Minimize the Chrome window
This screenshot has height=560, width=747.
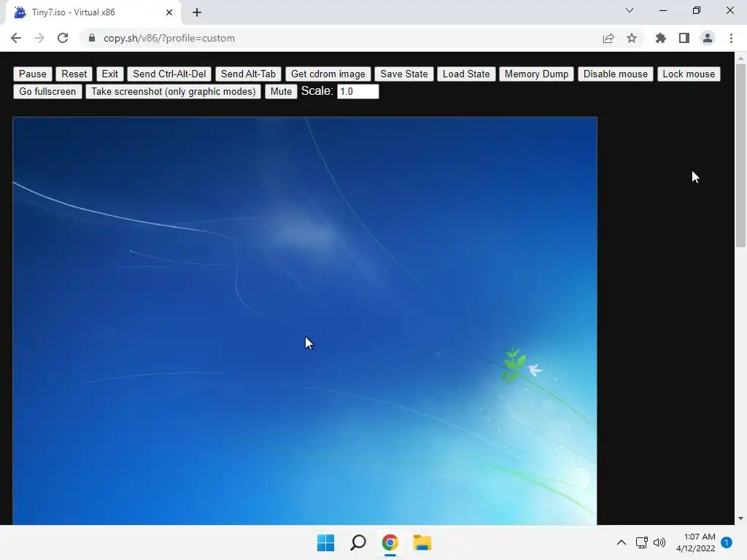pyautogui.click(x=662, y=10)
